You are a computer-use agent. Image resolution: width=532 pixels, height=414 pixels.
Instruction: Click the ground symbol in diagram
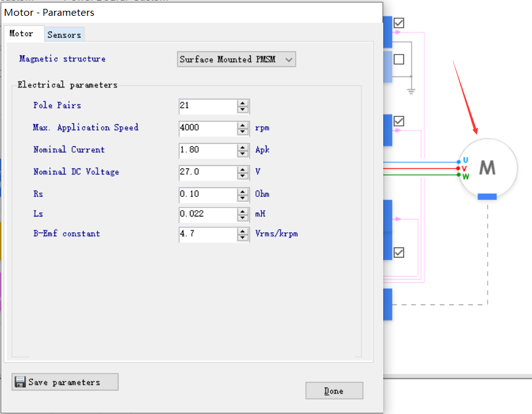click(x=411, y=91)
